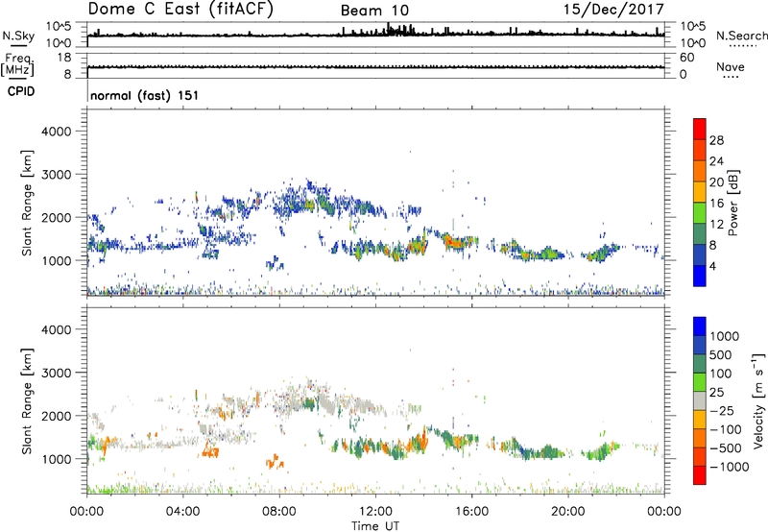Click '18' on the frequency axis
This screenshot has width=768, height=532.
coord(64,58)
